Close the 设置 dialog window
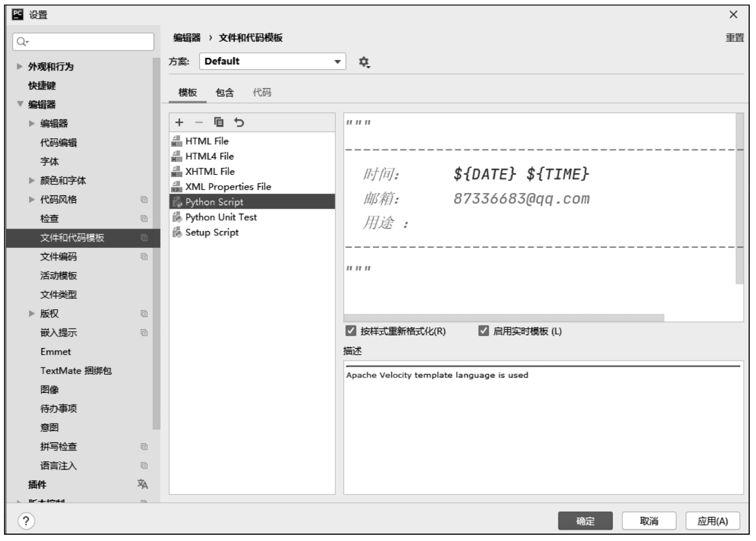The height and width of the screenshot is (541, 756). tap(733, 15)
